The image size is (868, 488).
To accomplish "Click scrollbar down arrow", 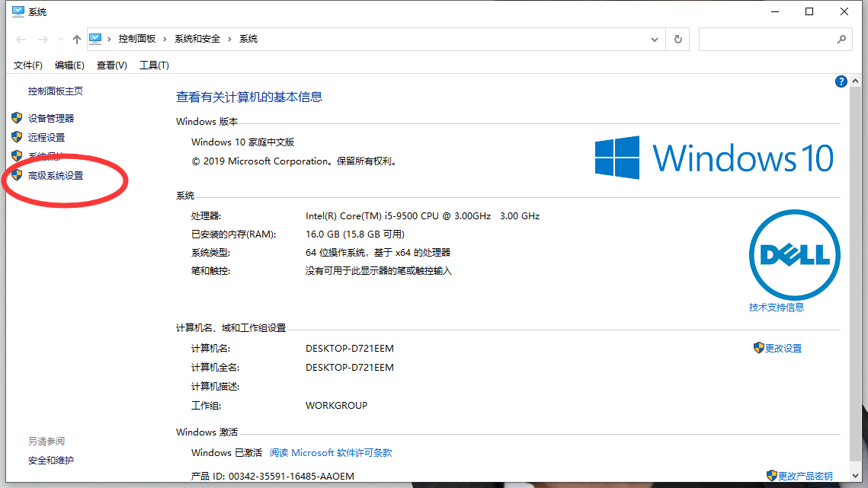I will [855, 475].
